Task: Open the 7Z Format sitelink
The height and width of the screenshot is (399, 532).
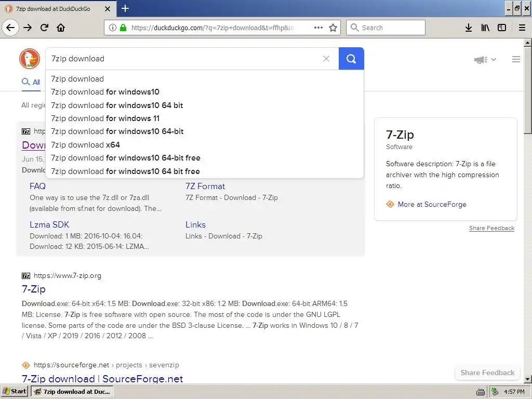Action: [205, 187]
